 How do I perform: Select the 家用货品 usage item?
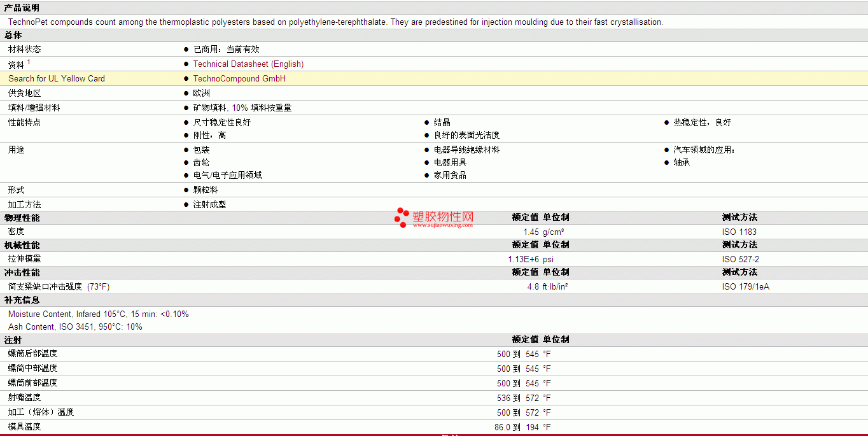click(x=450, y=175)
